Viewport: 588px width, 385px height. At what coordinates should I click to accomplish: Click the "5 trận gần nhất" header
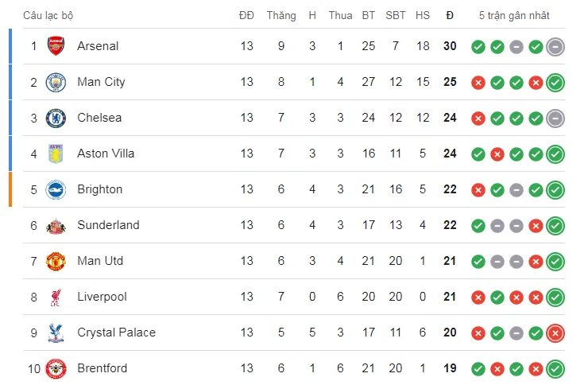pyautogui.click(x=514, y=15)
